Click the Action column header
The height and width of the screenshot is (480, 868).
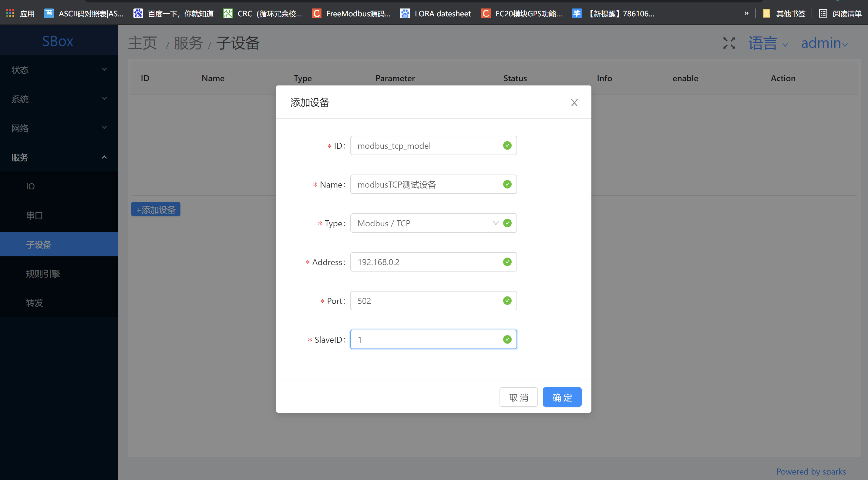[x=783, y=78]
